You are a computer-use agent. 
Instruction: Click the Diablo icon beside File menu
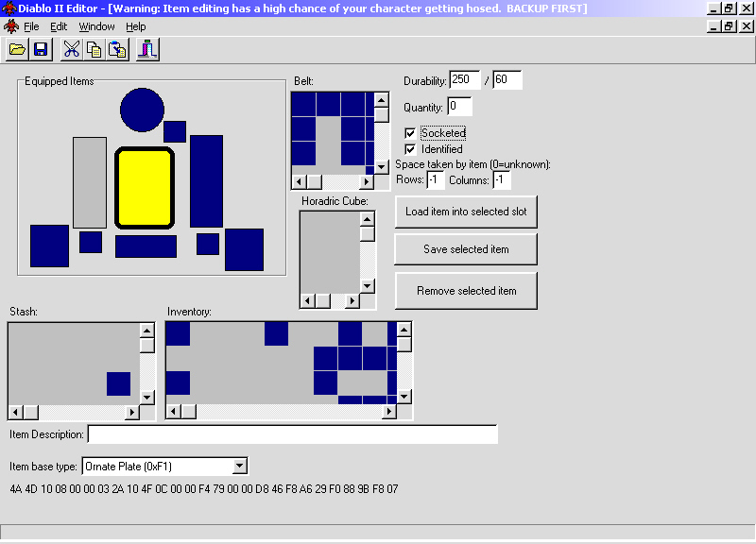(x=10, y=26)
